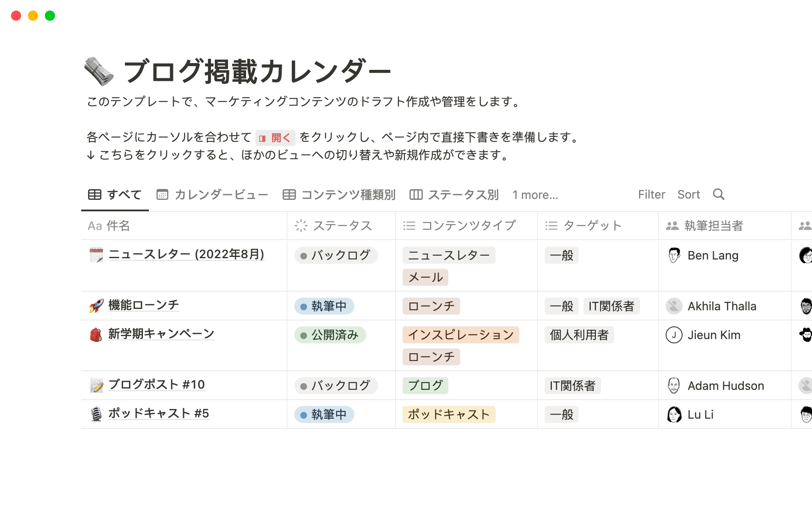This screenshot has width=812, height=508.
Task: Click the calendar icon for ニュースレター row
Action: tap(96, 255)
